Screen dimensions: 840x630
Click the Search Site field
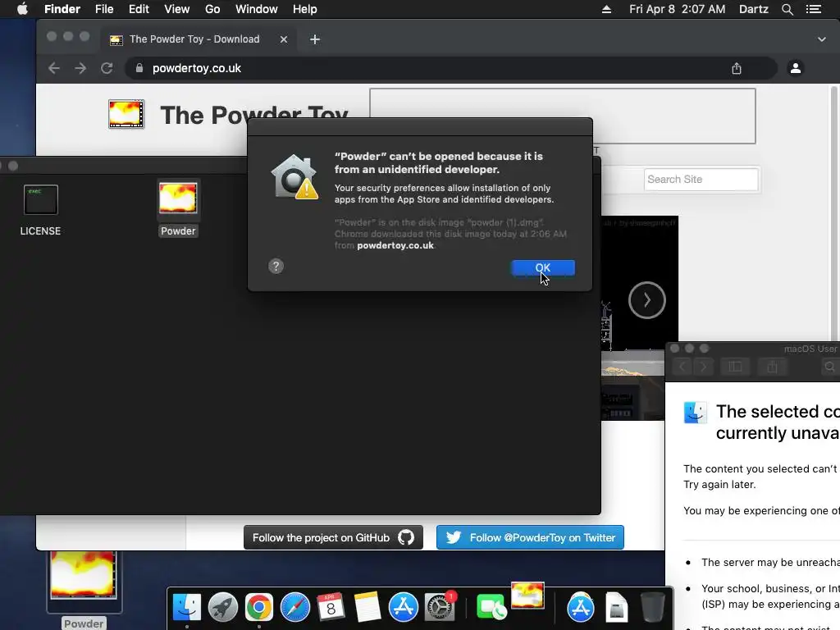pos(701,180)
